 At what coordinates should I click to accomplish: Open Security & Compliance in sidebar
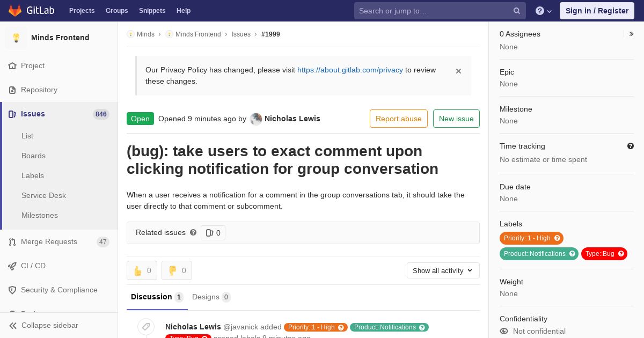pyautogui.click(x=59, y=290)
